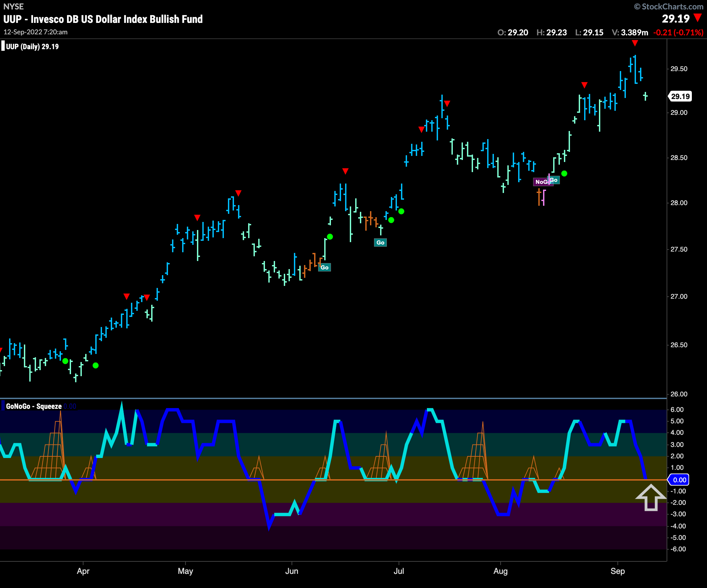Click the green dot in early April
The image size is (707, 588).
coord(96,365)
